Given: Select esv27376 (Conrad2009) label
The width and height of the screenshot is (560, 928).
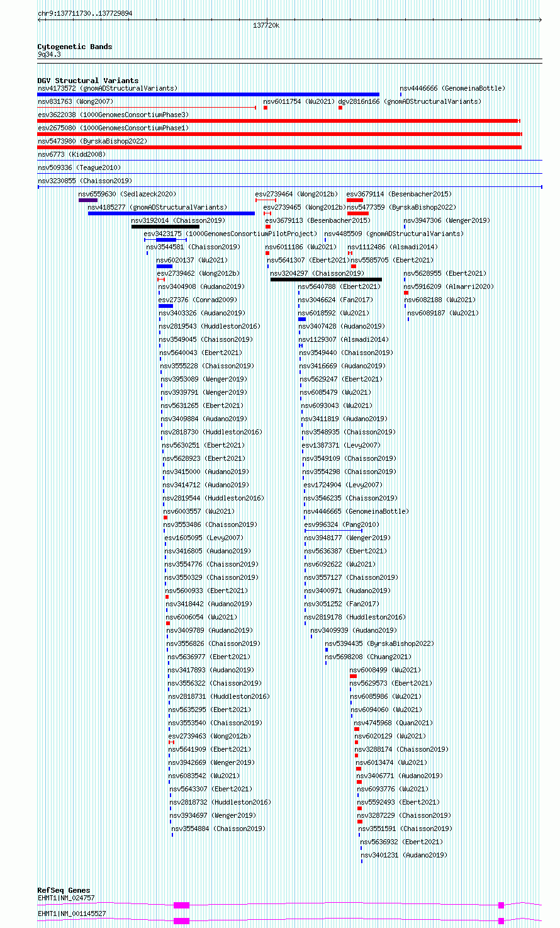Looking at the screenshot, I should [x=198, y=300].
